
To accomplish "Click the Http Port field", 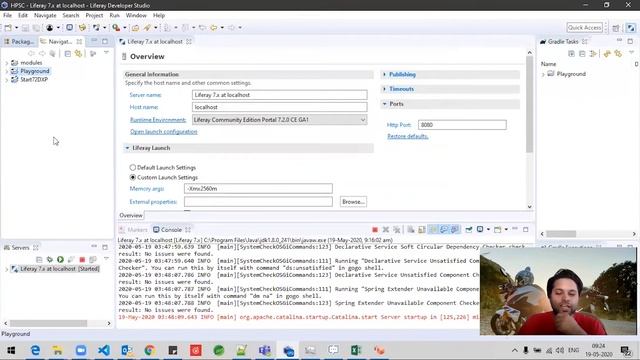I will (462, 125).
